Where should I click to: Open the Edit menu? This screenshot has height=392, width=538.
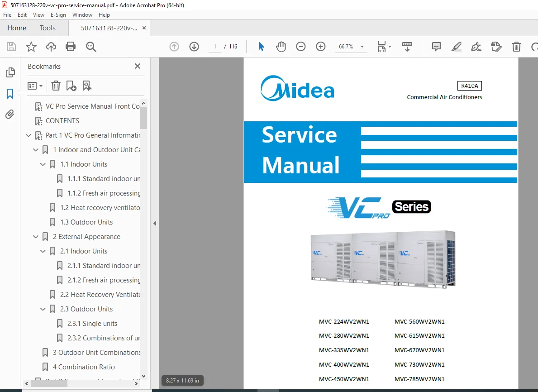click(x=22, y=15)
